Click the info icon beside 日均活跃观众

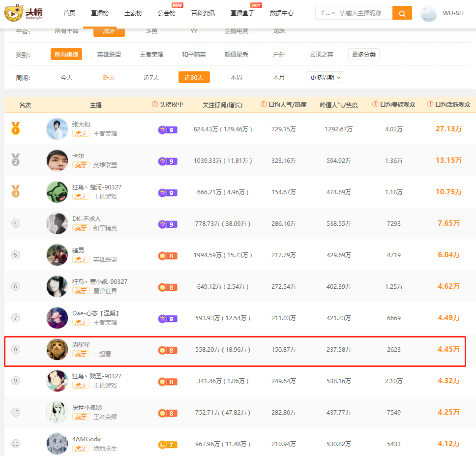coord(430,104)
